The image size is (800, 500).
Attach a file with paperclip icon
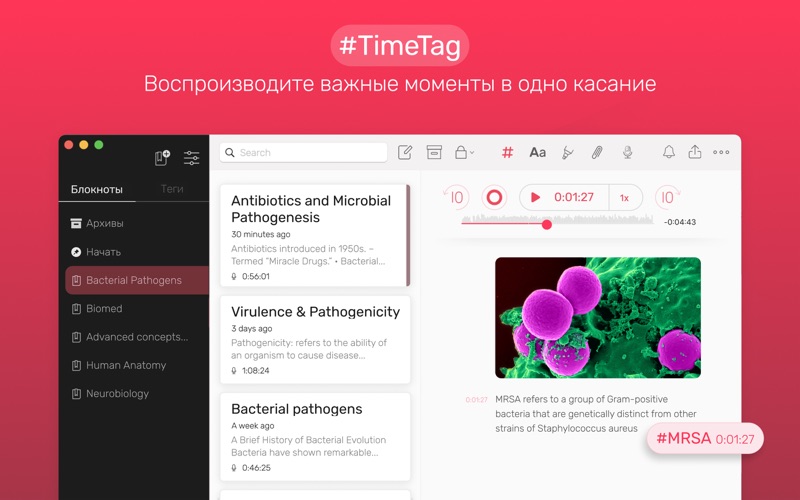pos(597,152)
